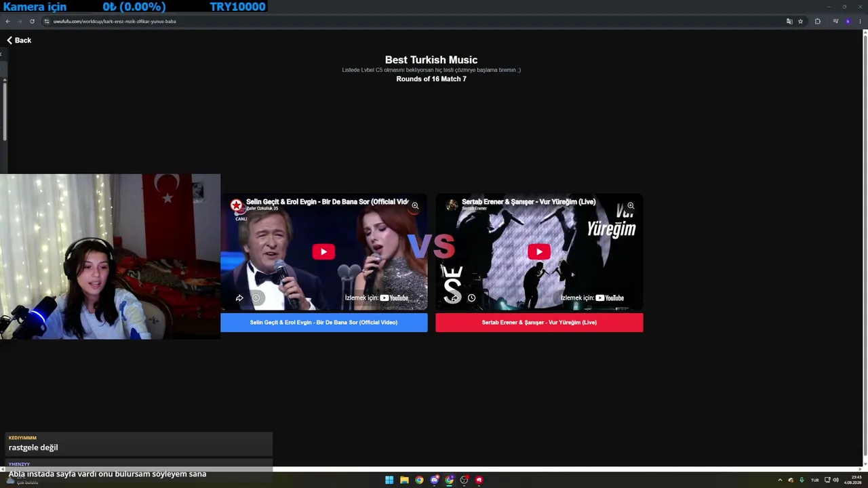
Task: Add Vur Yüreğim video to Watch Later
Action: tap(471, 298)
